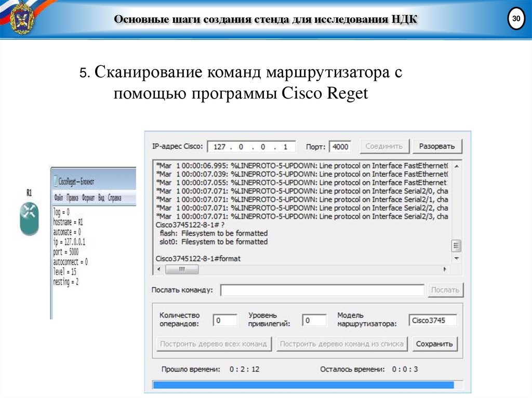Open the Формат menu in Notepad
Viewport: 532px width, 398px height.
point(89,198)
